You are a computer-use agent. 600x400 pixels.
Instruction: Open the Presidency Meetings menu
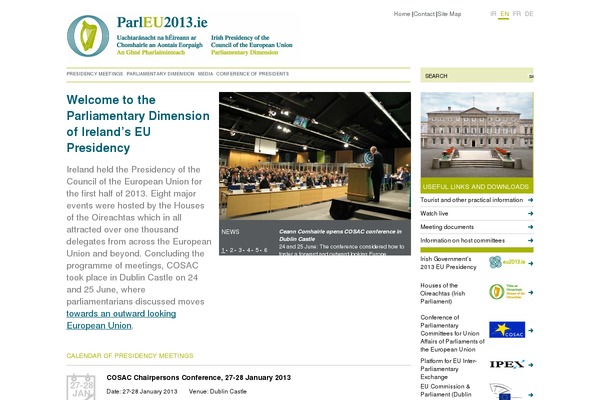[95, 74]
